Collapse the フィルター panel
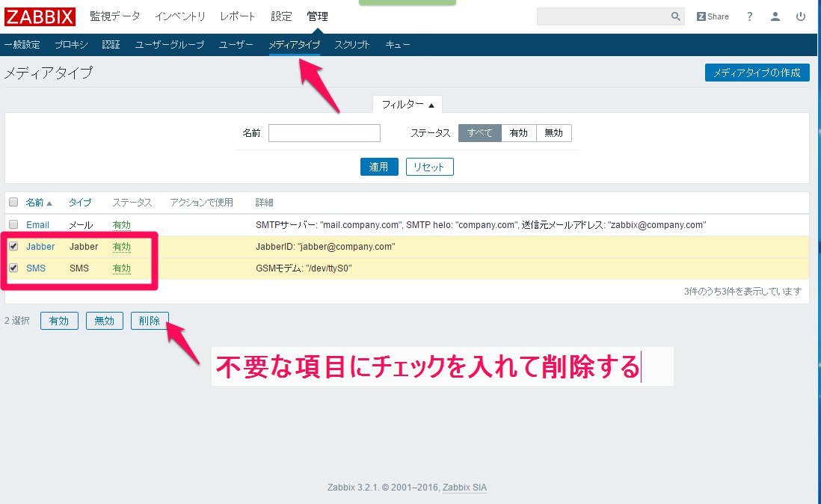Viewport: 821px width, 504px height. 408,105
